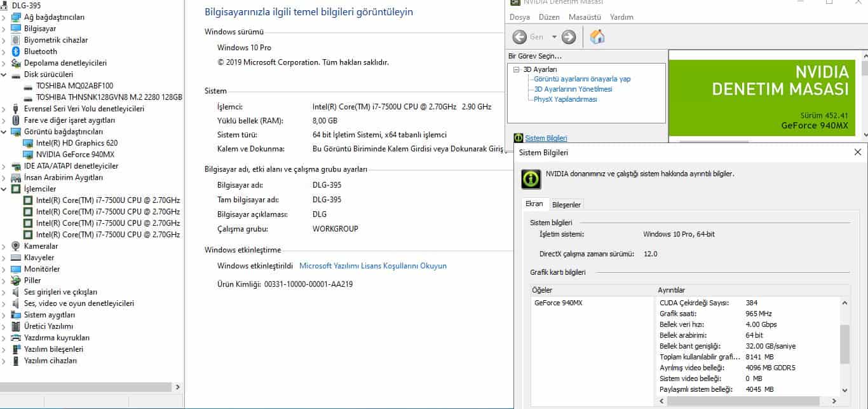Screen dimensions: 868x409
Task: Select the Piller battery icon
Action: [16, 281]
